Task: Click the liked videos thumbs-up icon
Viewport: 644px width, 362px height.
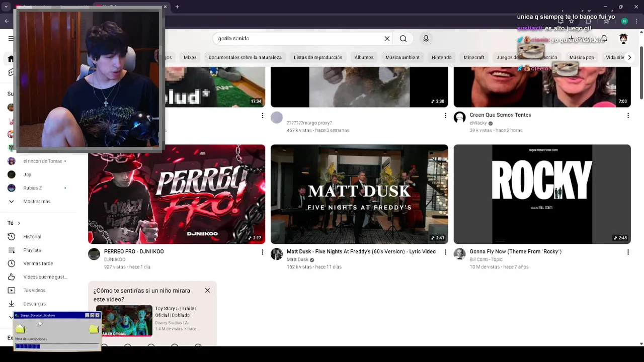Action: [x=11, y=277]
